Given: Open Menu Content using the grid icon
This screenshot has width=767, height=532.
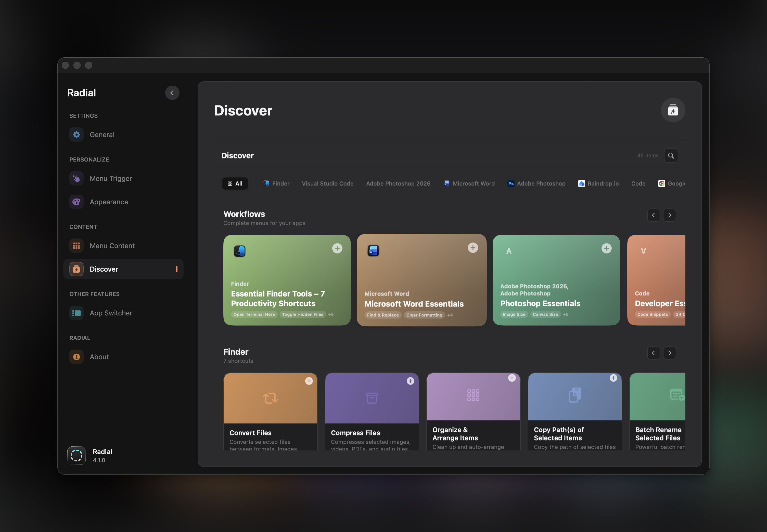Looking at the screenshot, I should pyautogui.click(x=76, y=246).
